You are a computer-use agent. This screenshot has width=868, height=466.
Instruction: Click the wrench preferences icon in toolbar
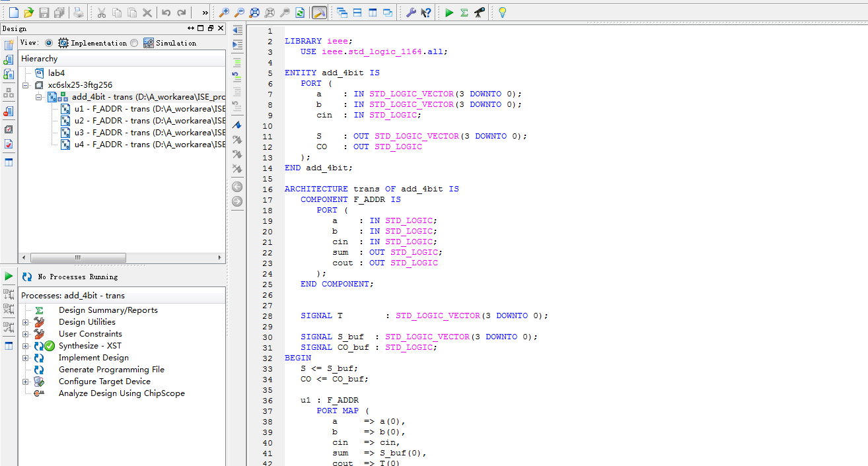411,13
